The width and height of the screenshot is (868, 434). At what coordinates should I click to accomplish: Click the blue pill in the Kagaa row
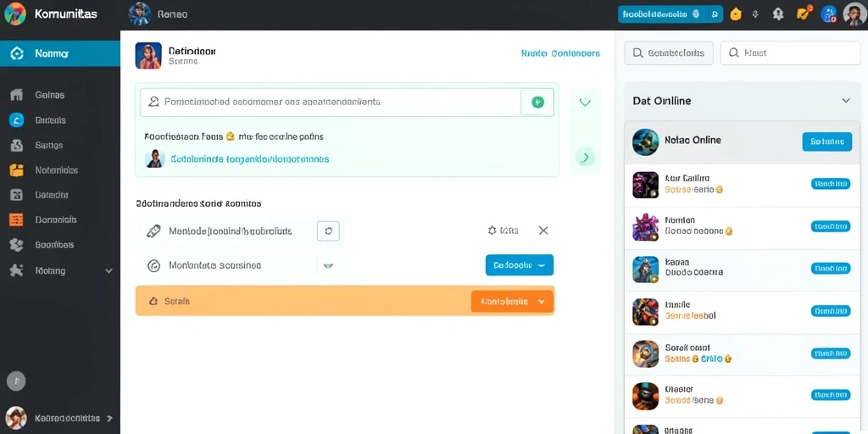pyautogui.click(x=831, y=269)
